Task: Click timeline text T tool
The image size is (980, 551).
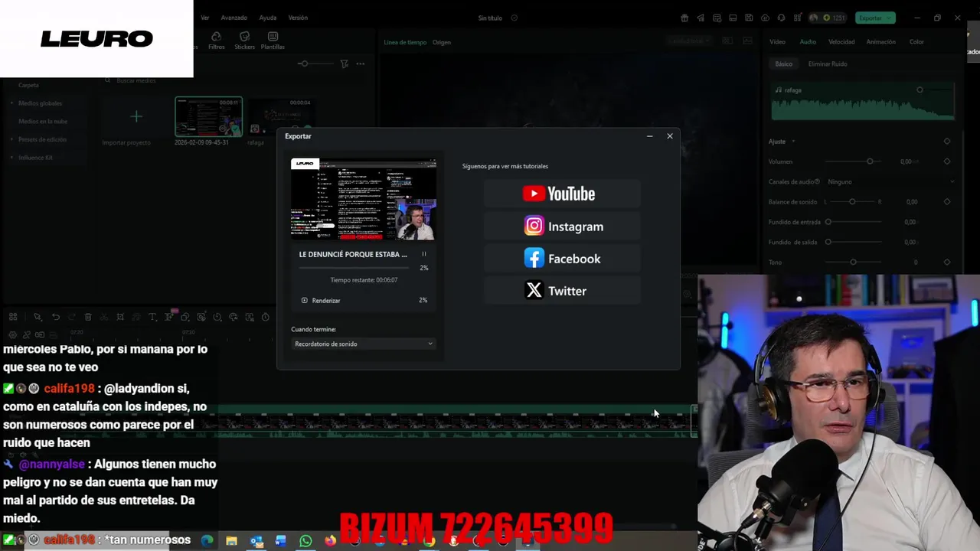Action: tap(152, 317)
